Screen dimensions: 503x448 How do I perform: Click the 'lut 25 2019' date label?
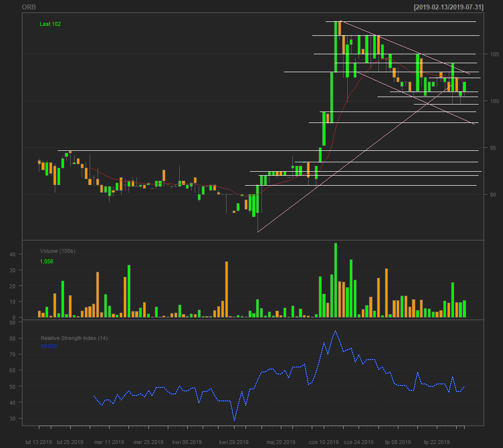(x=70, y=442)
